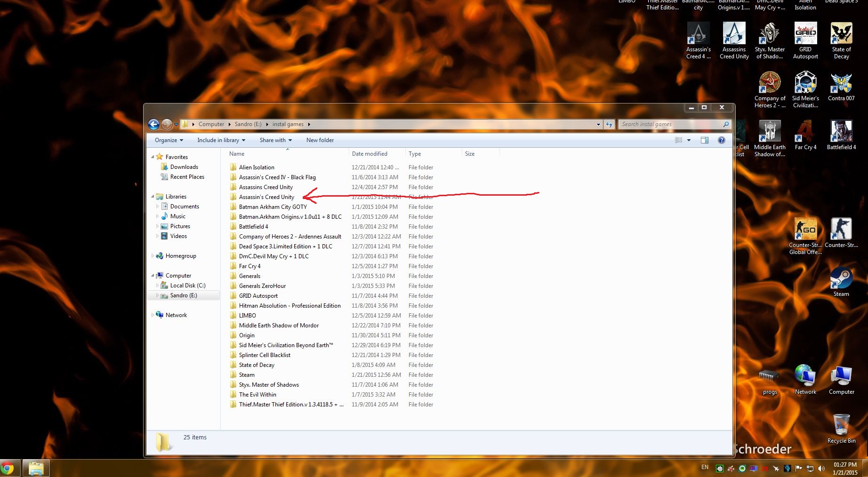The image size is (868, 477).
Task: Sort by the Type column header
Action: coord(434,154)
